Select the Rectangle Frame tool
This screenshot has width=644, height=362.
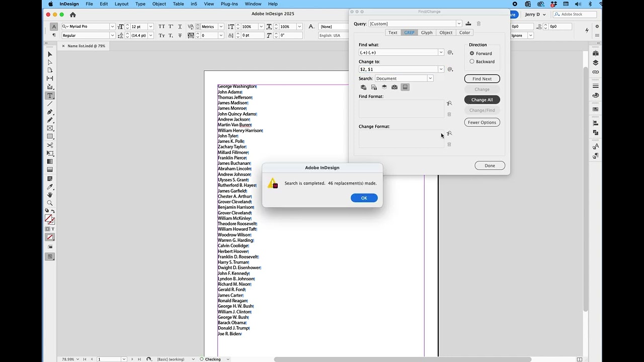(x=50, y=128)
